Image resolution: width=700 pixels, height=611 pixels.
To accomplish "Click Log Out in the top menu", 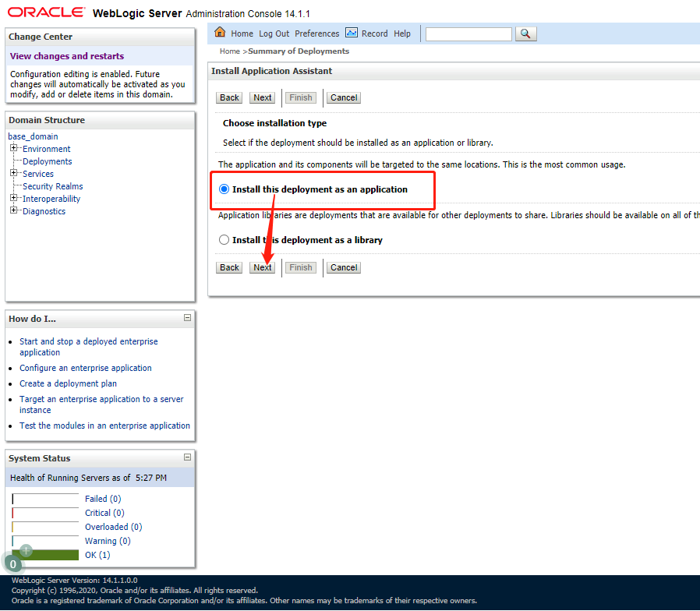I will 274,34.
